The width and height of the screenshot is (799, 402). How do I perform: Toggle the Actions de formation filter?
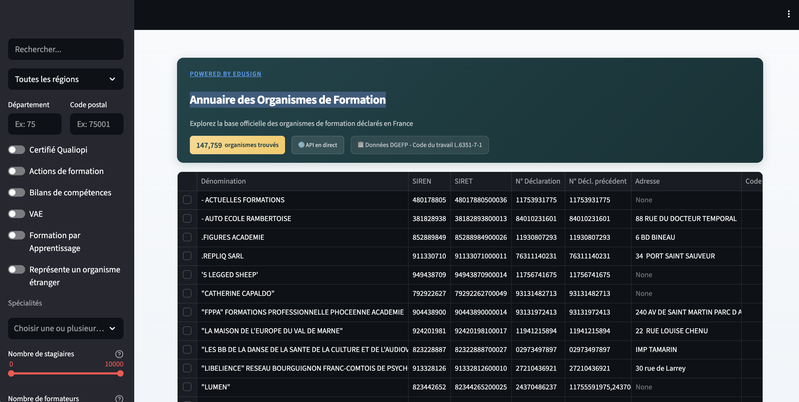click(16, 171)
